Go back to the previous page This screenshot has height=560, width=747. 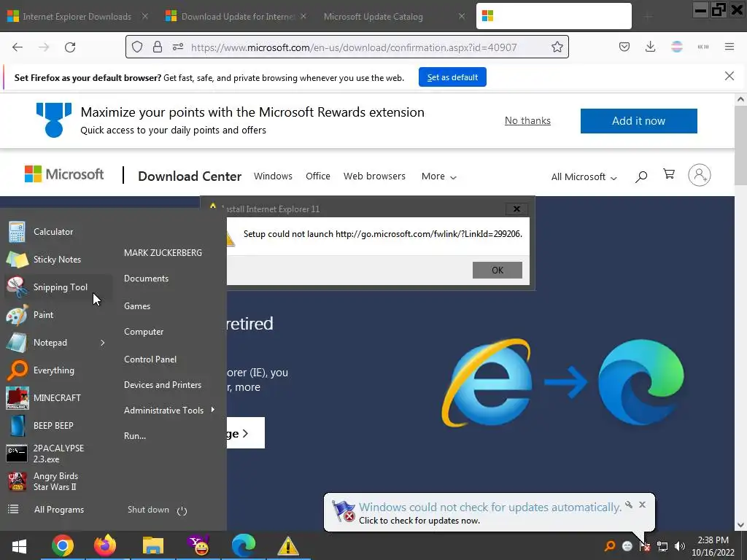pos(18,47)
